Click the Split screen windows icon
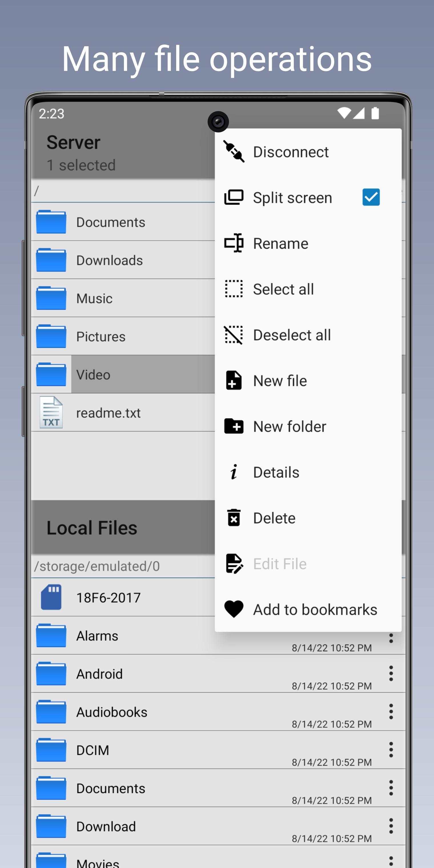Image resolution: width=434 pixels, height=868 pixels. 234,198
